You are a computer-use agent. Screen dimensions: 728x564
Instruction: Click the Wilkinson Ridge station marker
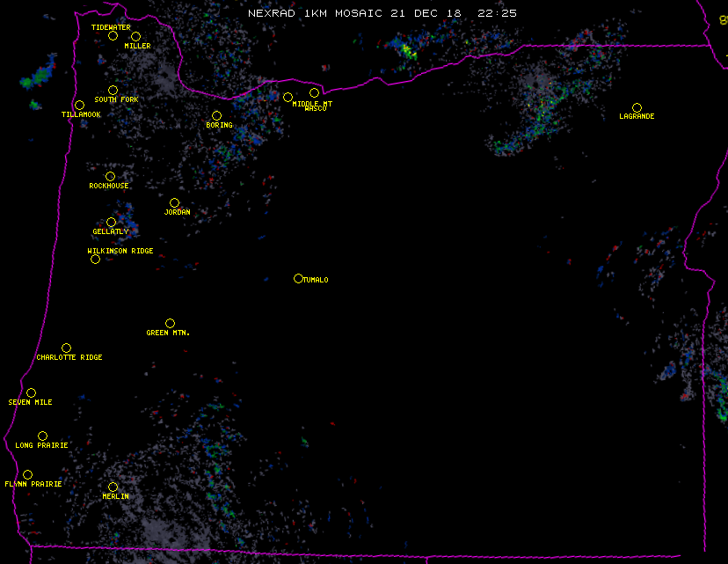click(x=95, y=259)
